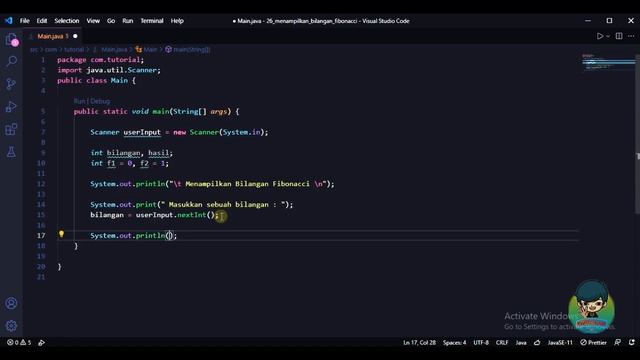Screen dimensions: 640x360
Task: Open the File menu
Action: [24, 21]
